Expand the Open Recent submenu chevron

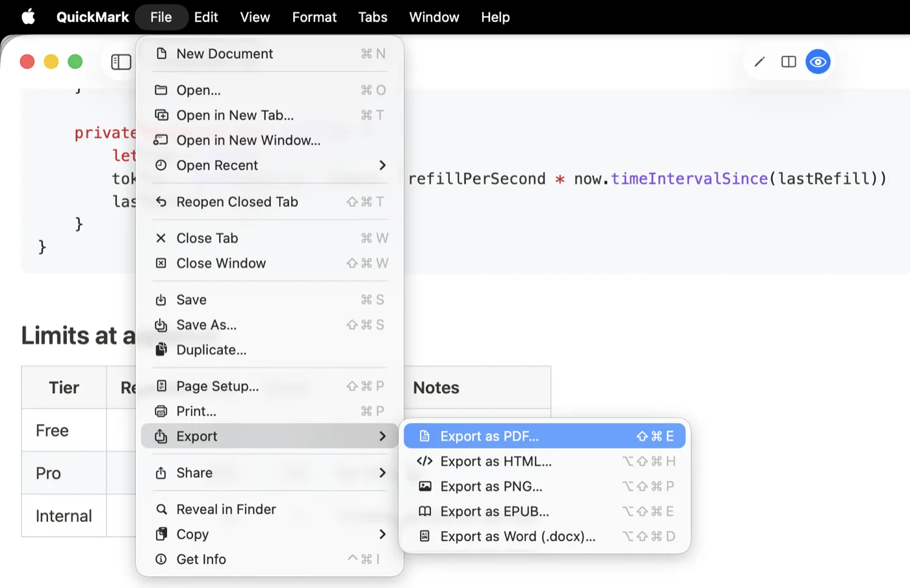[x=382, y=165]
